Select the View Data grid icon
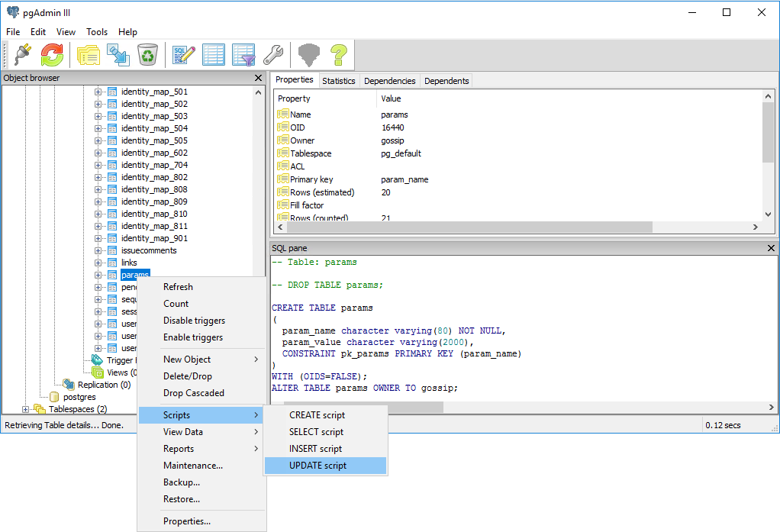Viewport: 780px width, 532px height. coord(214,55)
